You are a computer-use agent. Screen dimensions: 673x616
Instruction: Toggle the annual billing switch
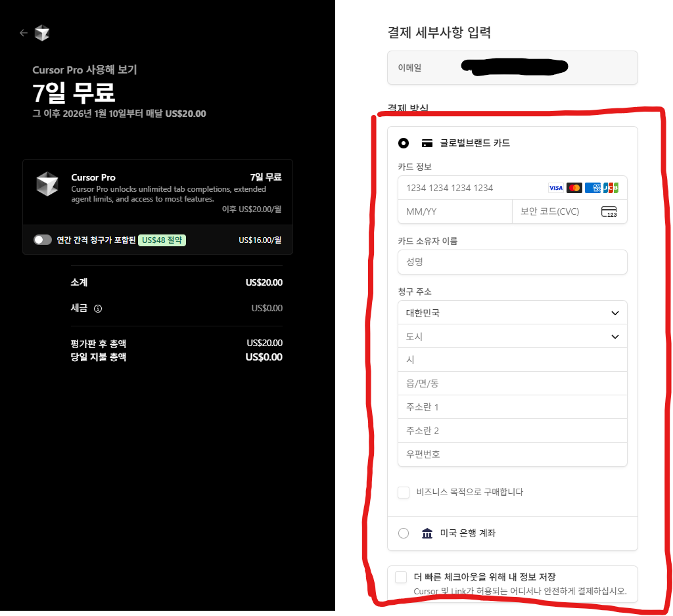coord(43,240)
